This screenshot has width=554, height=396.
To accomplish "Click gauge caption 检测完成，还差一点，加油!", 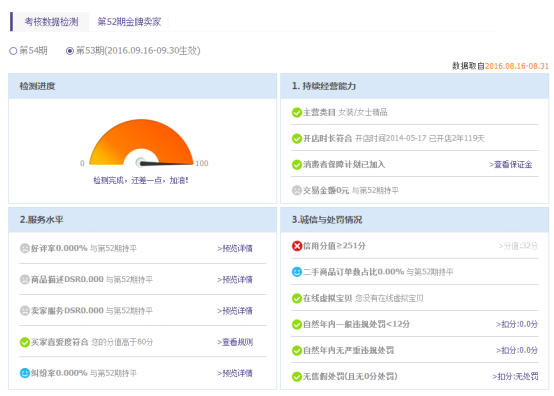I will [141, 181].
